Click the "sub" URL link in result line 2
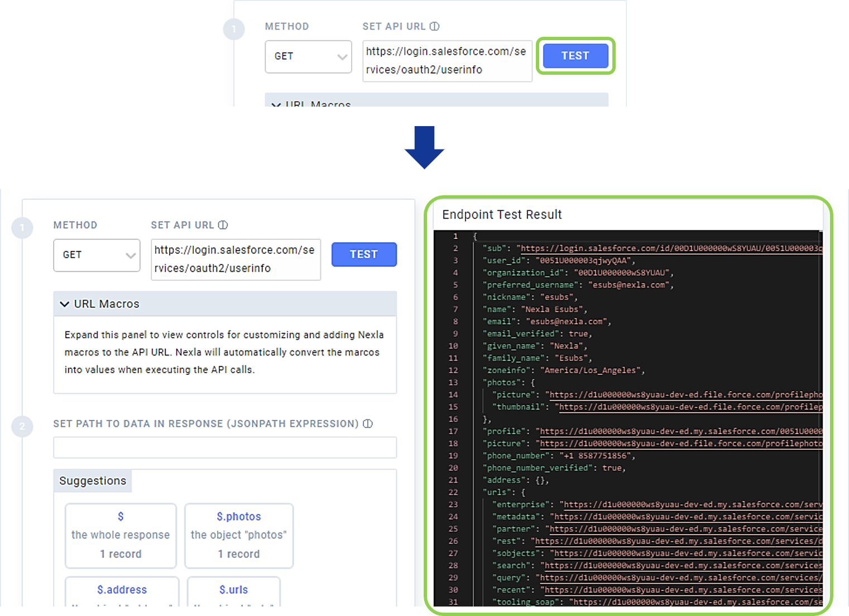This screenshot has height=616, width=849. [671, 248]
